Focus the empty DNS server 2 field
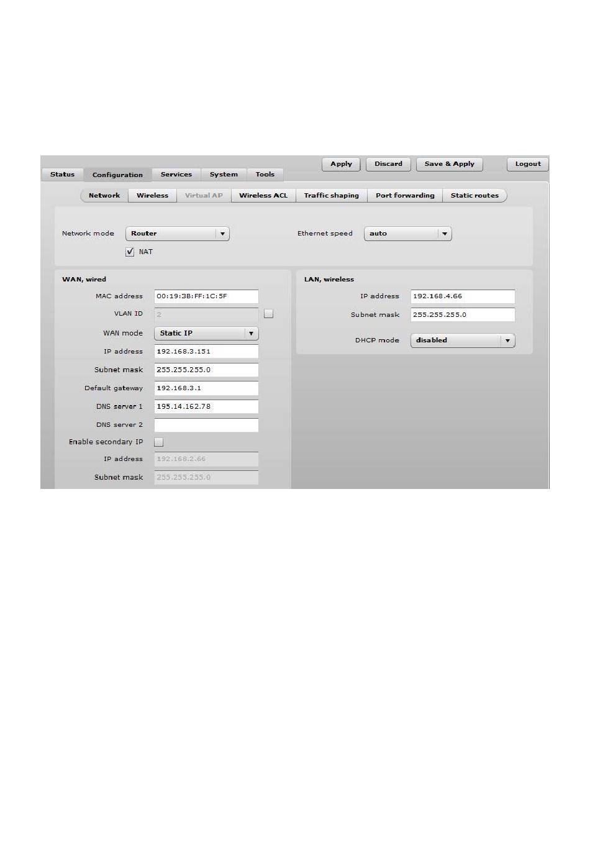Screen dimensions: 590x868 coord(206,425)
